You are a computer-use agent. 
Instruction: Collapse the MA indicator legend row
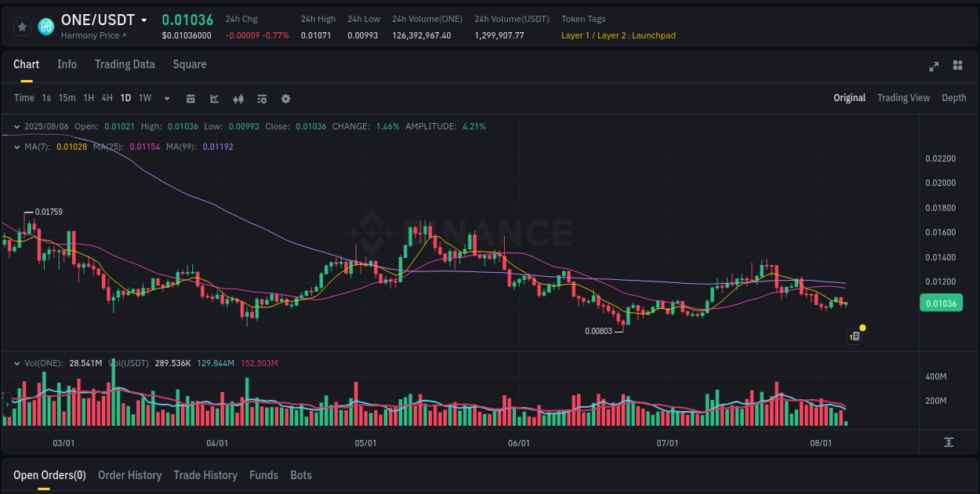[x=17, y=146]
